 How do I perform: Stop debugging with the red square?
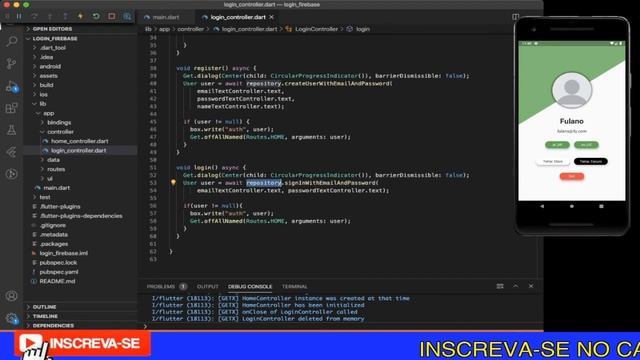(111, 16)
